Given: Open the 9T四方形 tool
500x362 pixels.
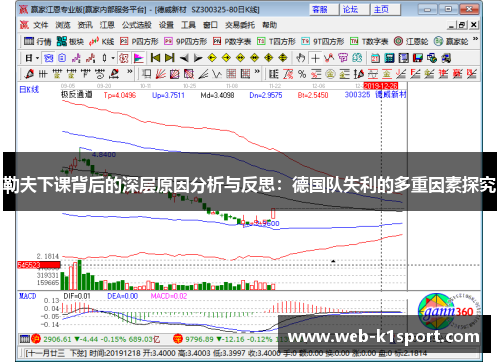Looking at the screenshot, I should (322, 41).
